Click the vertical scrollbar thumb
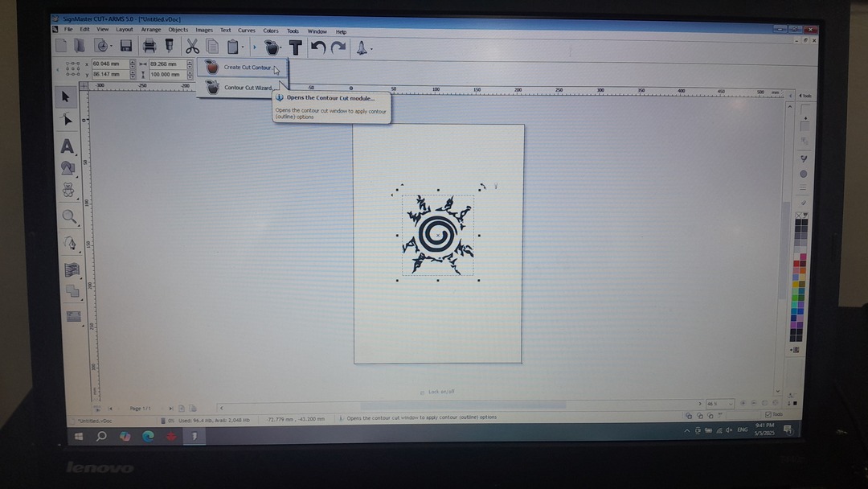Screen dimensions: 868x489 point(784,249)
